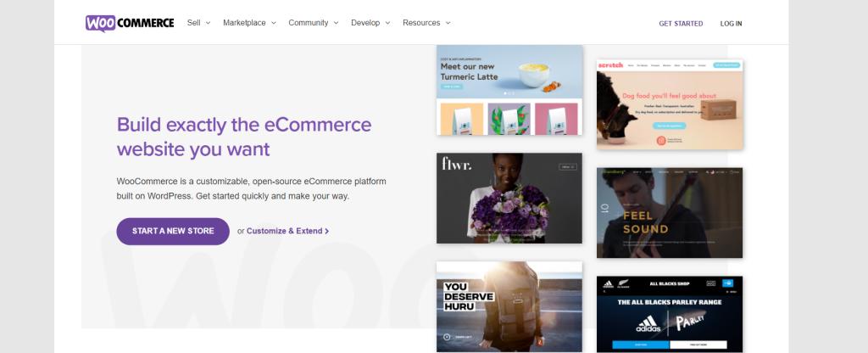The image size is (868, 353).
Task: Expand the Resources dropdown chevron
Action: click(x=448, y=23)
